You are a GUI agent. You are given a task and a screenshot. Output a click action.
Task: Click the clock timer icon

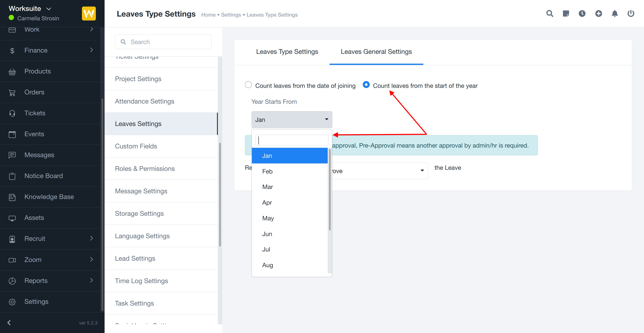pos(582,14)
